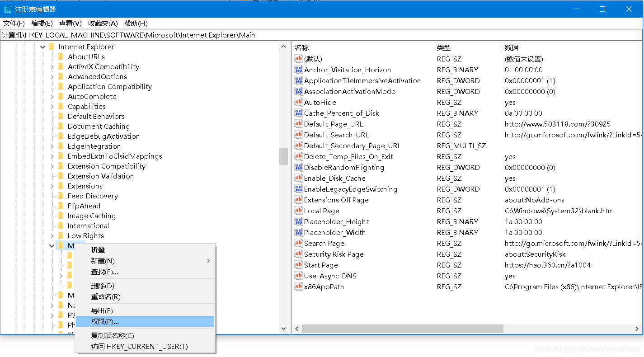Viewport: 644px width, 357px height.
Task: Click the Anchor_Visitation_Horizon binary icon
Action: coord(298,70)
